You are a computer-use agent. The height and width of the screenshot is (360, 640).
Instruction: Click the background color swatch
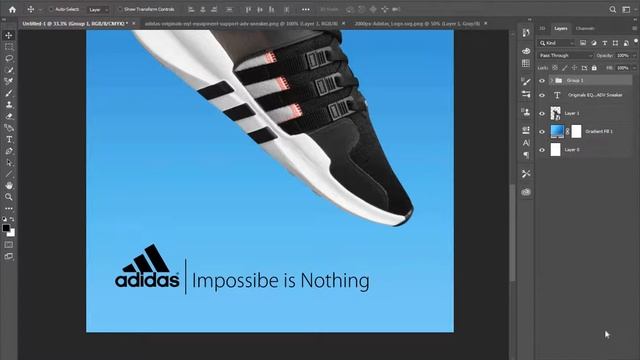pyautogui.click(x=12, y=233)
